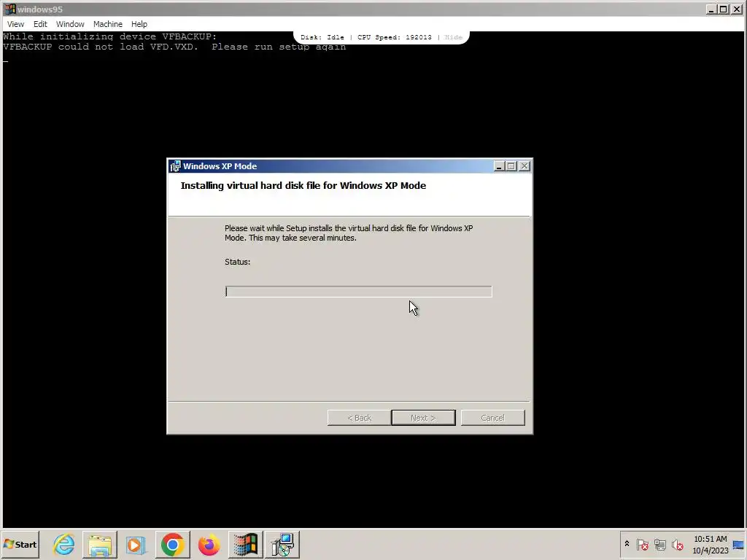Click the installation progress bar
The height and width of the screenshot is (560, 747).
[x=358, y=292]
